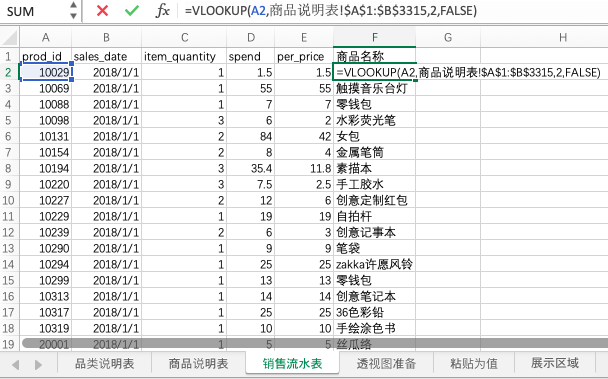Viewport: 608px width, 379px height.
Task: Switch to the 商品说明表 sheet tab
Action: click(198, 363)
